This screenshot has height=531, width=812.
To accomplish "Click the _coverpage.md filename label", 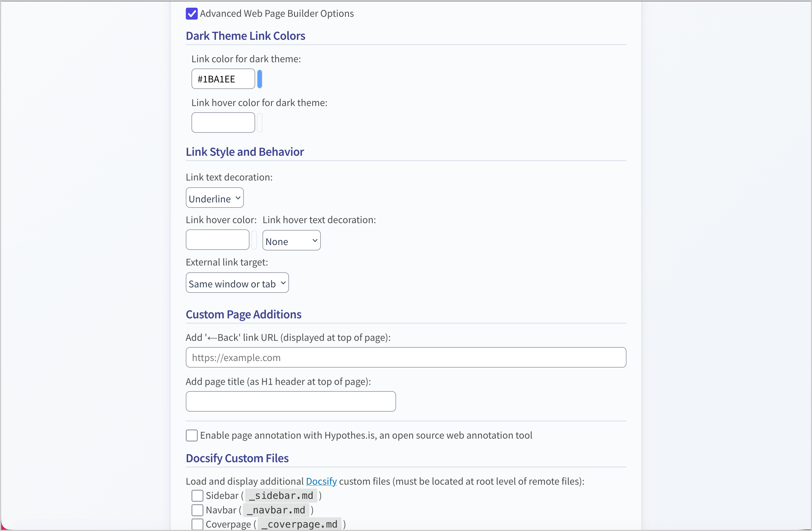I will (x=299, y=524).
